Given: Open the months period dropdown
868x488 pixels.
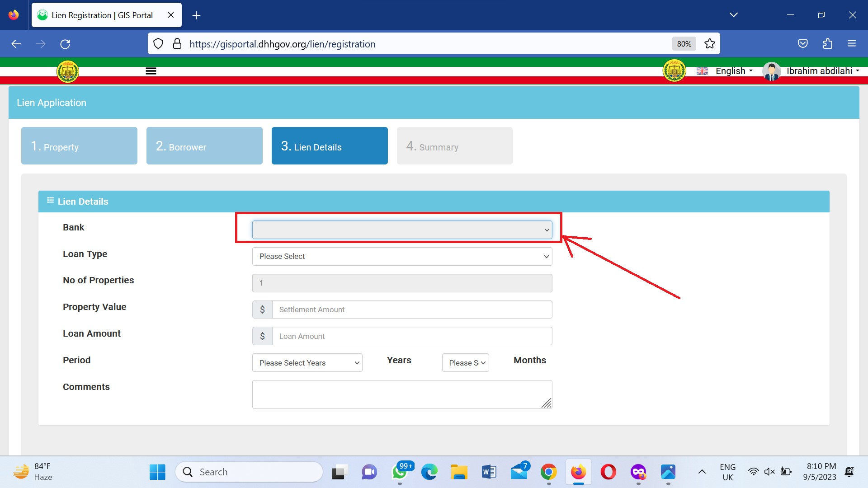Looking at the screenshot, I should tap(465, 362).
